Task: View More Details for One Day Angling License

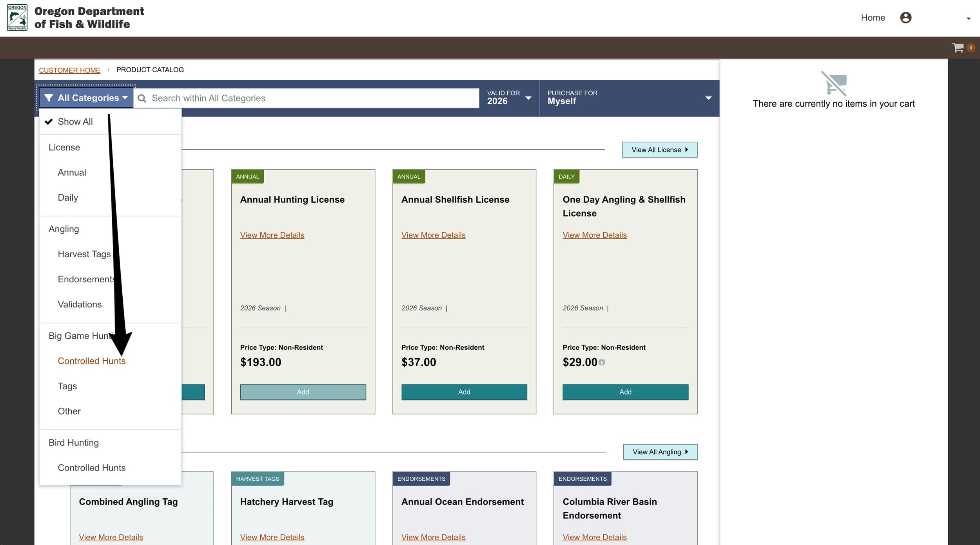Action: (x=595, y=235)
